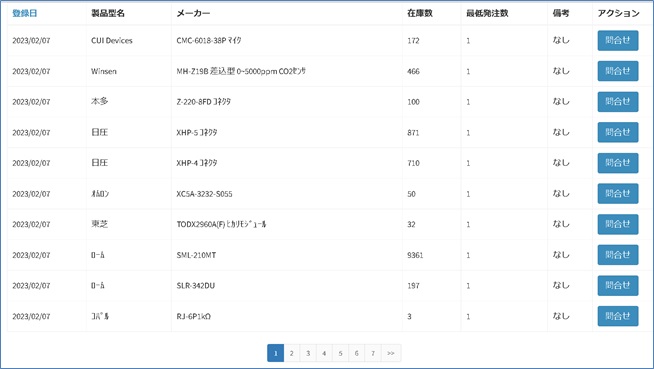Screen dimensions: 654x369
Task: Select the XHP-5 コネクタ cell
Action: pyautogui.click(x=197, y=133)
